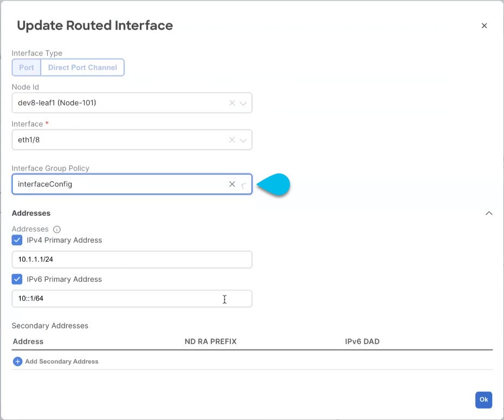This screenshot has width=504, height=420.
Task: Open the Interface Group Policy dropdown
Action: tap(243, 185)
